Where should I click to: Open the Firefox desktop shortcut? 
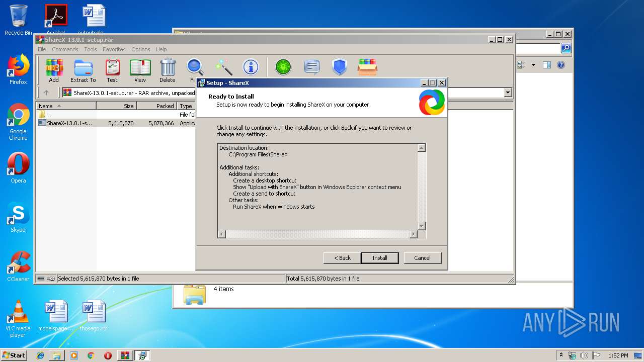pos(18,69)
